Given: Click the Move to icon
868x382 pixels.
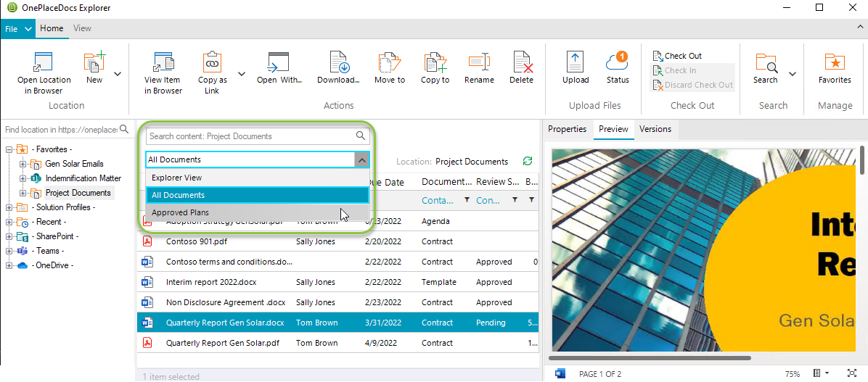Looking at the screenshot, I should 390,62.
